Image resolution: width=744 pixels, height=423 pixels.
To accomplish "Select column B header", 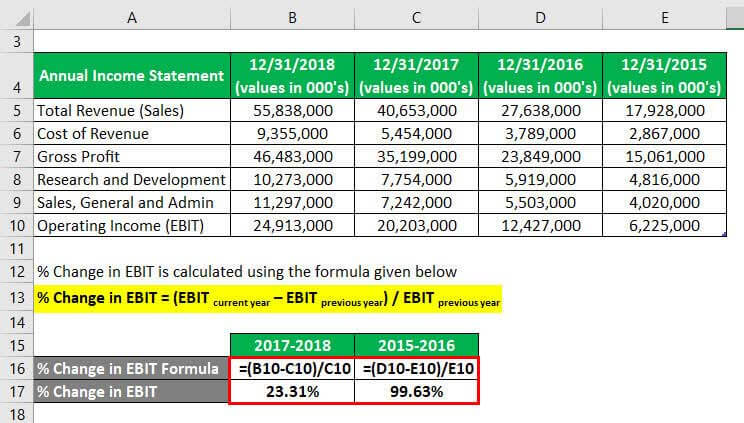I will (292, 18).
